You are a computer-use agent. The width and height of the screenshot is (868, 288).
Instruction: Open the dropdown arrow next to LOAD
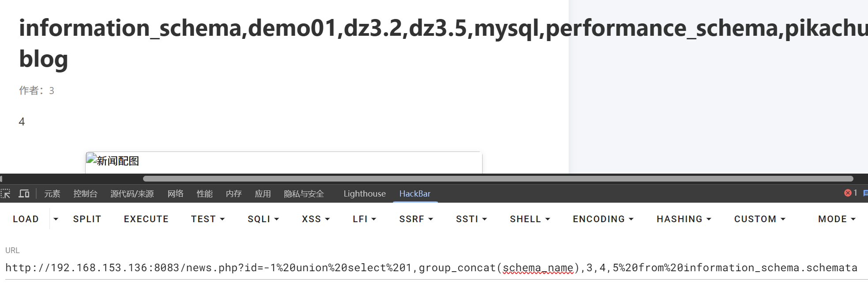pyautogui.click(x=56, y=219)
